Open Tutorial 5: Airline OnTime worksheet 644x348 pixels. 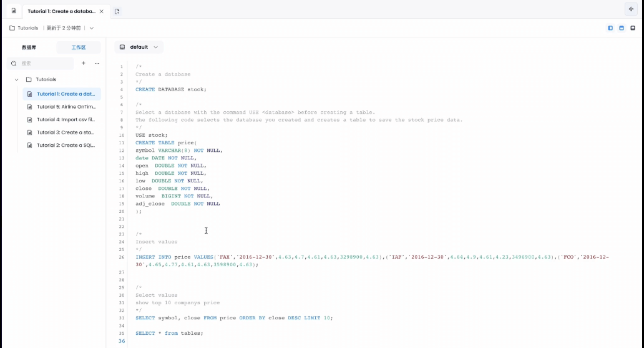66,107
